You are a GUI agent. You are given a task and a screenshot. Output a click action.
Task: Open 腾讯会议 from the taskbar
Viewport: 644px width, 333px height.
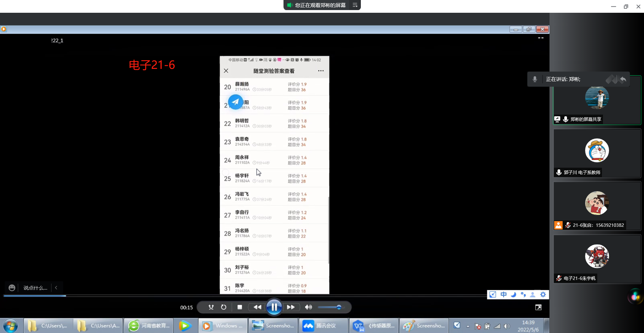(x=323, y=326)
